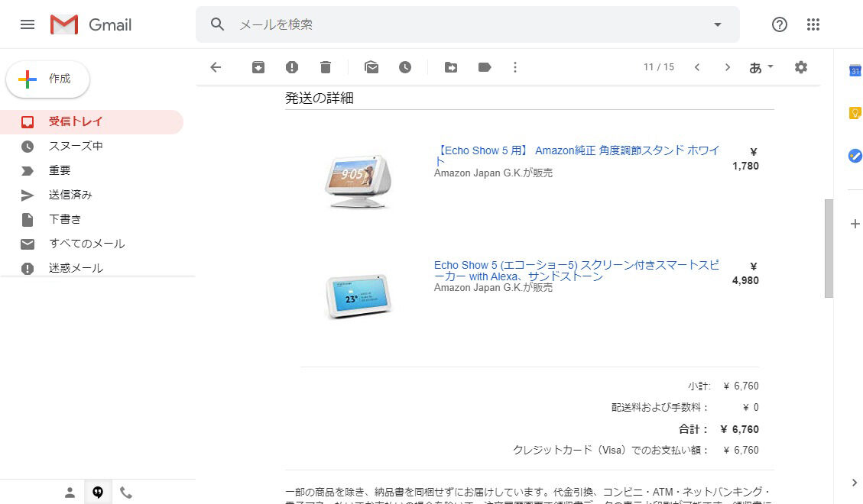Focus the メールを検索 search field
The height and width of the screenshot is (504, 863).
468,24
